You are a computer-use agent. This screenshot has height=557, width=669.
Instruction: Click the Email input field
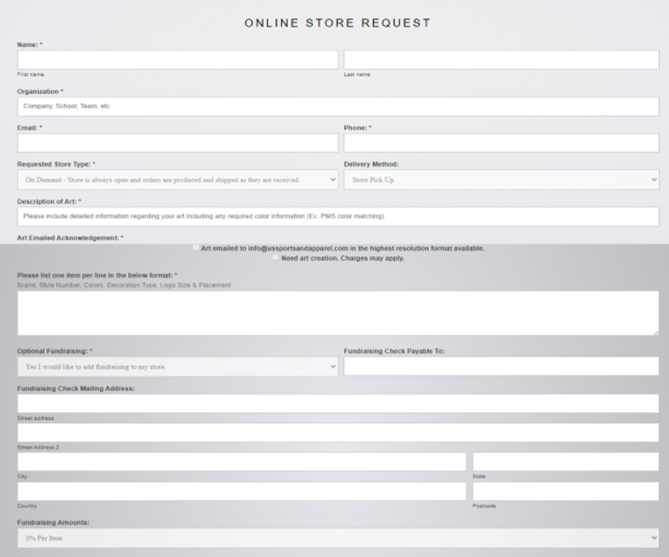click(x=177, y=143)
